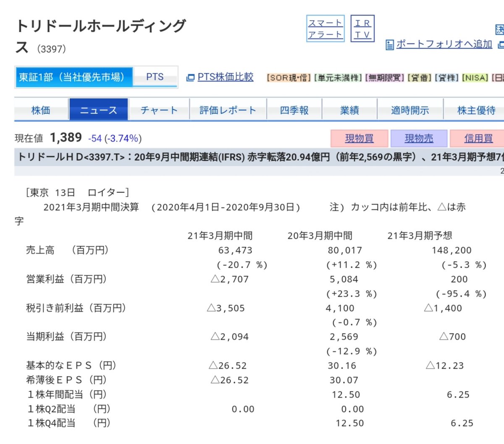Click the 基本的なＥＰＳ（円） row label
Viewport: 504px width, 444px height.
point(71,365)
